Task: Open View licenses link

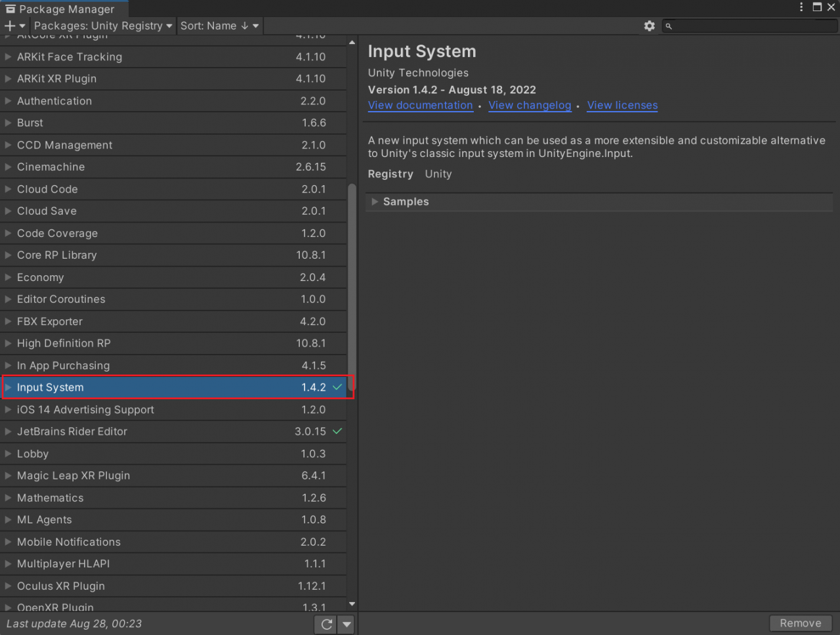Action: (622, 105)
